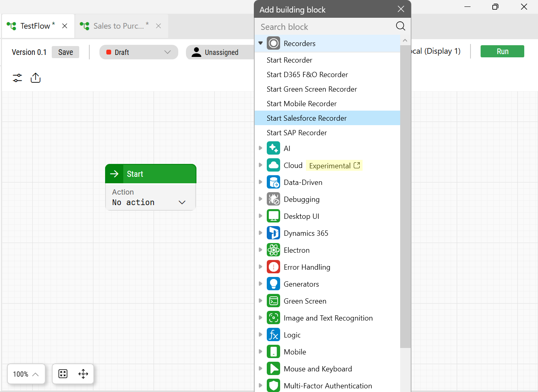Image resolution: width=538 pixels, height=392 pixels.
Task: Open the Experimental external link icon
Action: (357, 166)
